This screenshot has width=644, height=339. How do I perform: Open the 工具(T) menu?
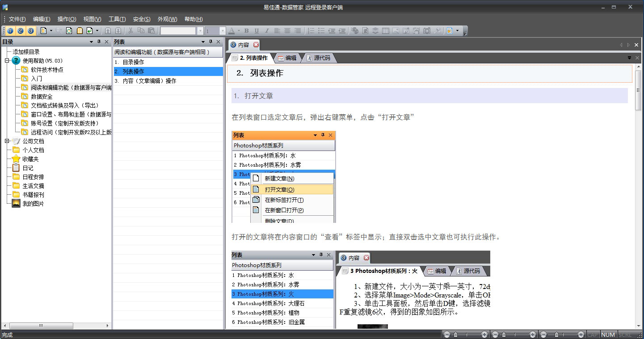tap(117, 19)
